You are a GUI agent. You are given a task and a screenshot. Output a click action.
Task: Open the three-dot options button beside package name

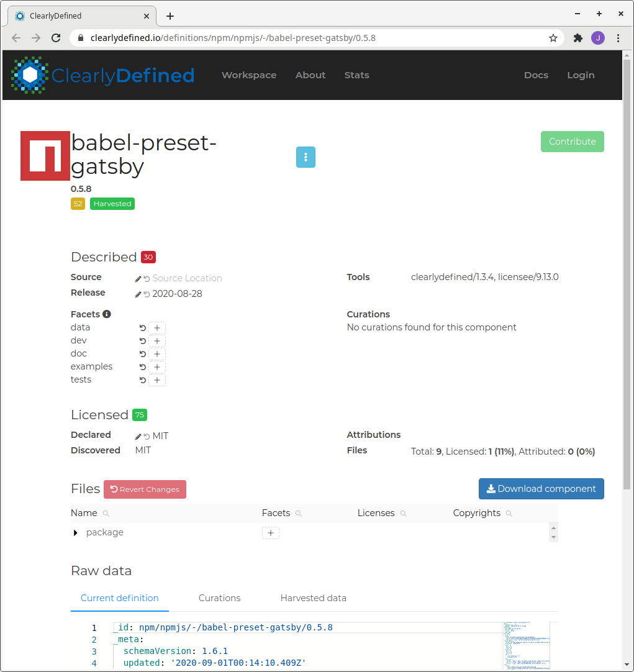point(306,157)
